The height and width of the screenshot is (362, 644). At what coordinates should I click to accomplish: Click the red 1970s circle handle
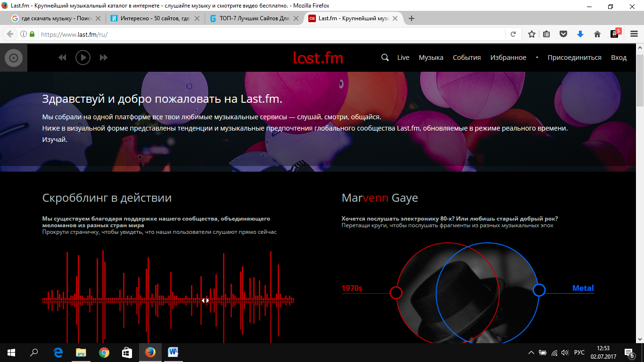click(396, 293)
